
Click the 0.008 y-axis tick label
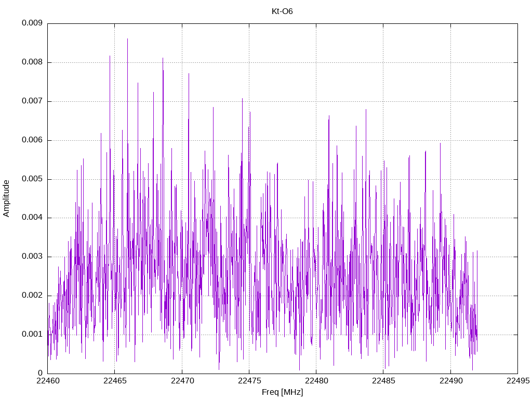(32, 62)
